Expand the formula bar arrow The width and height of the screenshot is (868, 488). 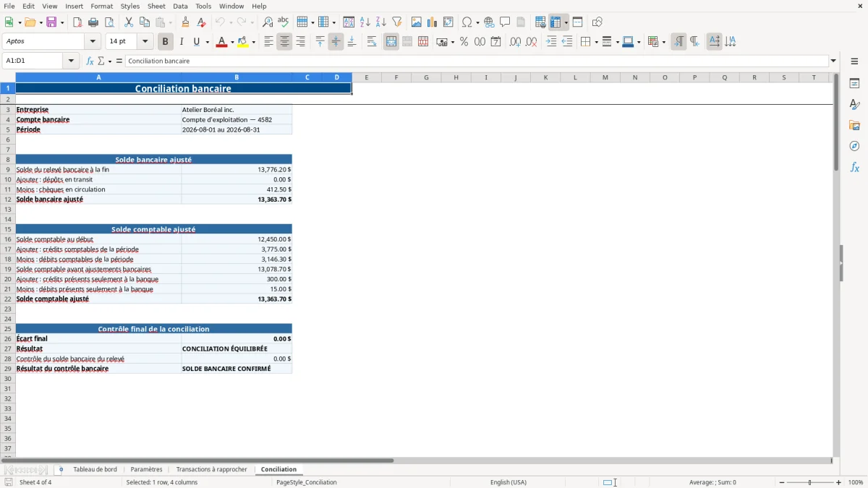[x=833, y=61]
